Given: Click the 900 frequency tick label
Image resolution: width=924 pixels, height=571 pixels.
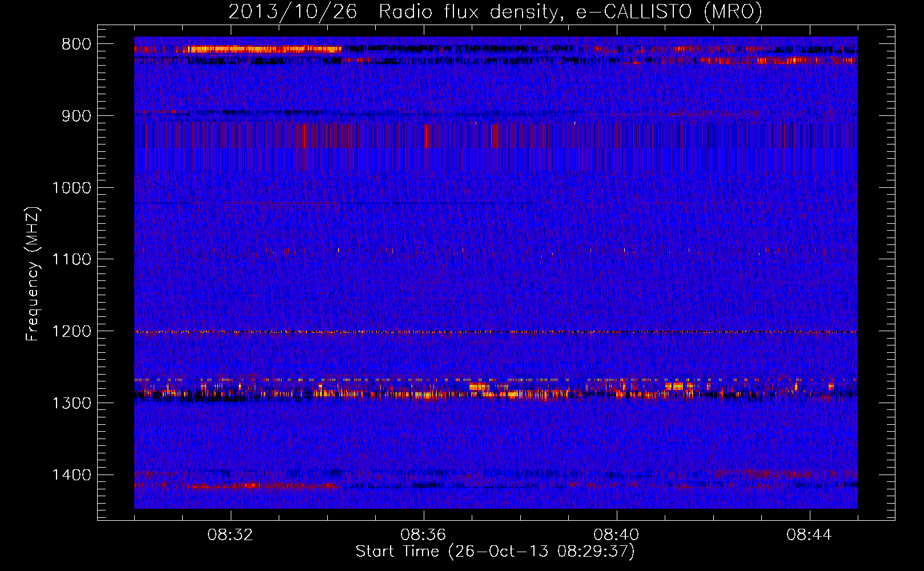Looking at the screenshot, I should click(77, 116).
